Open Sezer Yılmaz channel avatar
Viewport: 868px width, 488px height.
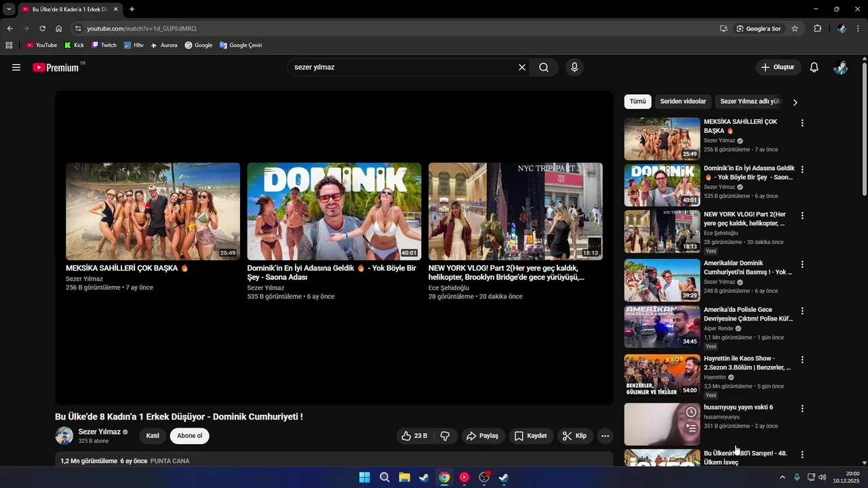[x=64, y=436]
